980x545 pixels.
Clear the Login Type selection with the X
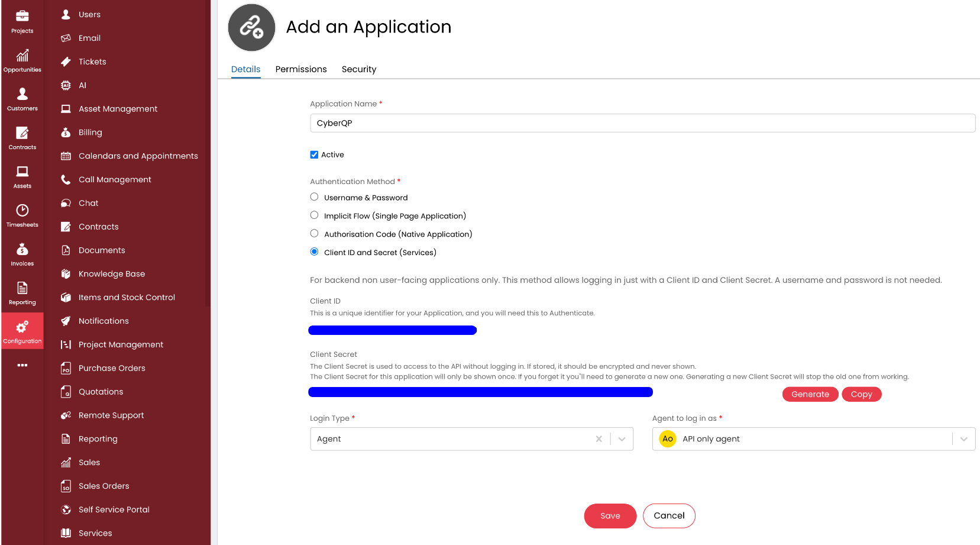click(599, 438)
